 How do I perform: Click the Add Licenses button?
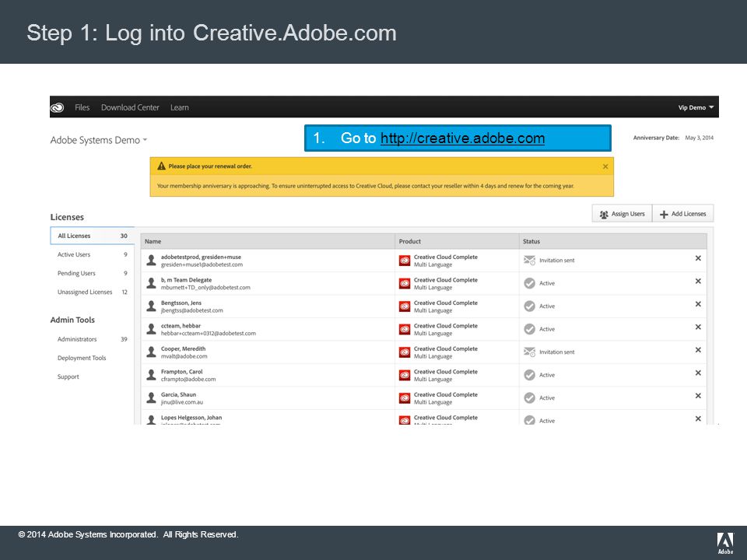(x=682, y=214)
